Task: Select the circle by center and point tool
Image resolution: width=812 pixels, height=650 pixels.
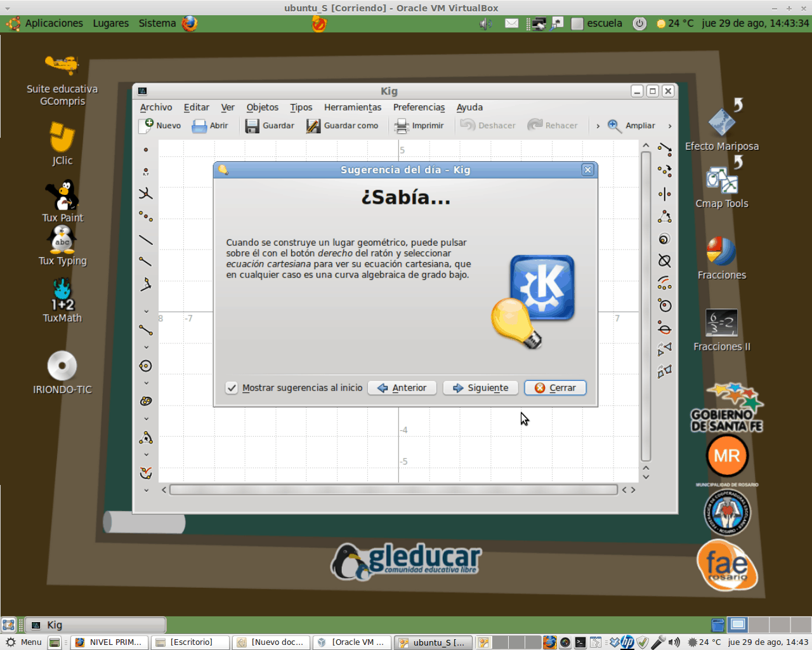Action: (146, 366)
